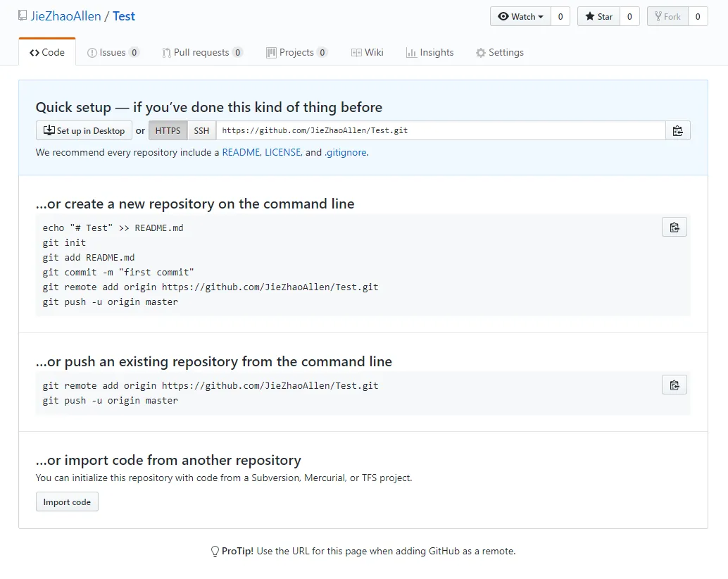Click the Import code button
This screenshot has width=728, height=579.
[67, 502]
